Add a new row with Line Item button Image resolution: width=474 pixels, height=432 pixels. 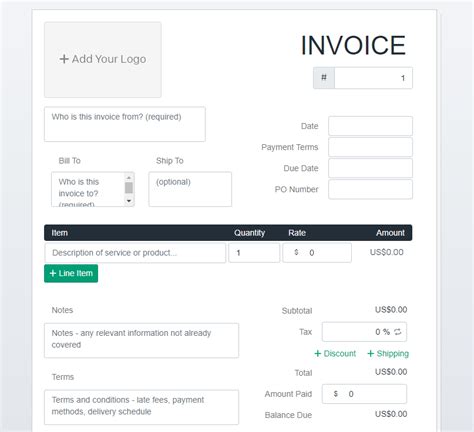[71, 273]
